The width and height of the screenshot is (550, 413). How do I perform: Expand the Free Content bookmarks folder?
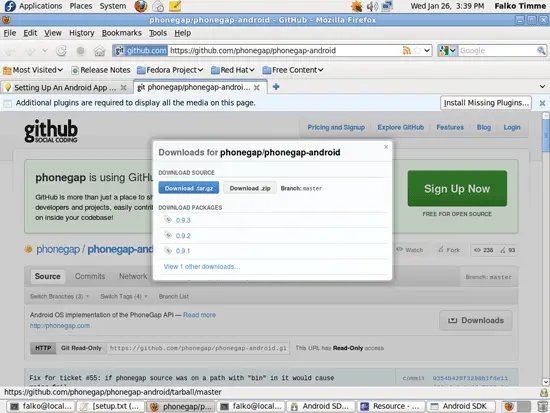point(293,70)
